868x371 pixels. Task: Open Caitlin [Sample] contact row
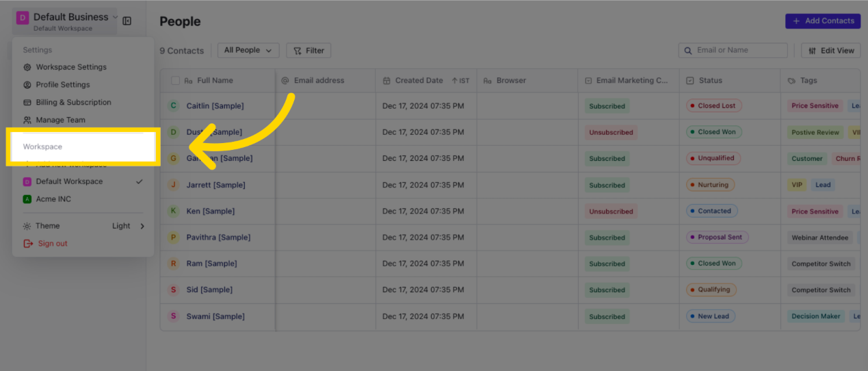pyautogui.click(x=215, y=106)
